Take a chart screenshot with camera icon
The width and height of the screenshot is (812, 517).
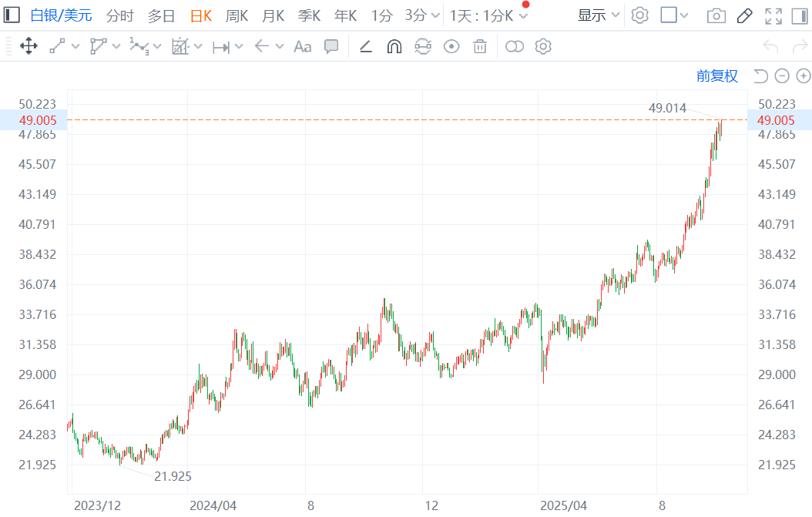(716, 15)
